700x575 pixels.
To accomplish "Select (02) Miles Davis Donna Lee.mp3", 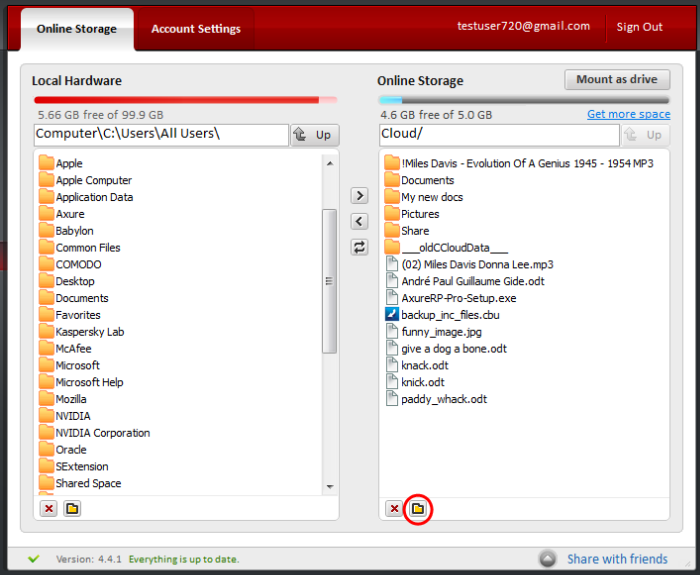I will pyautogui.click(x=469, y=264).
